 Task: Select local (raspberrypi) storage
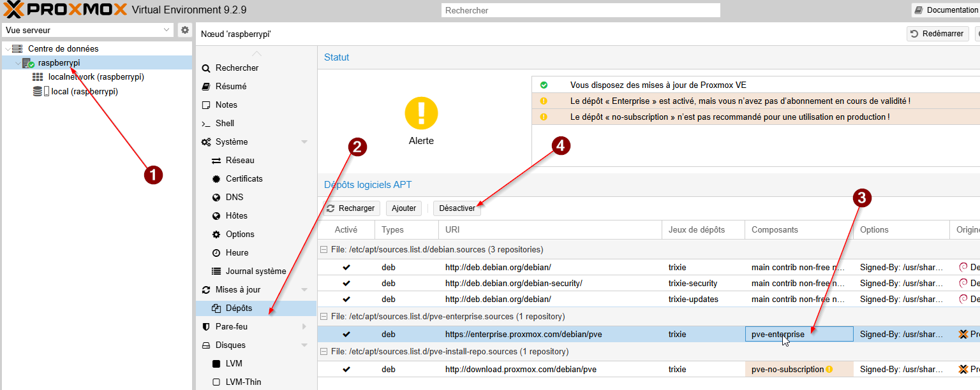(84, 91)
